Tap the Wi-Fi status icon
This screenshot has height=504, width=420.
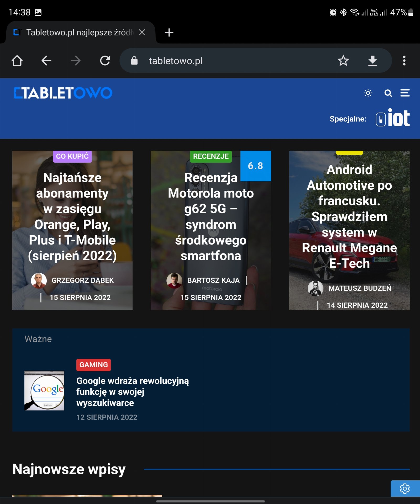(355, 12)
